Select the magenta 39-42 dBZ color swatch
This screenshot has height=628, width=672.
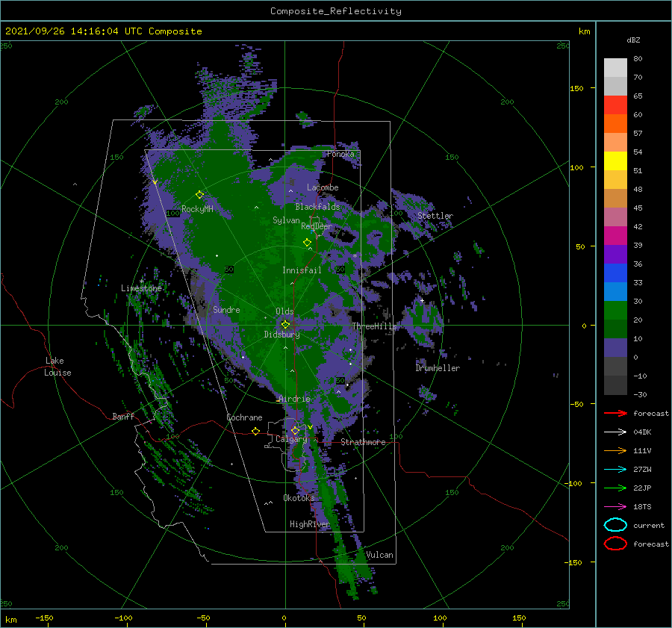pyautogui.click(x=615, y=236)
